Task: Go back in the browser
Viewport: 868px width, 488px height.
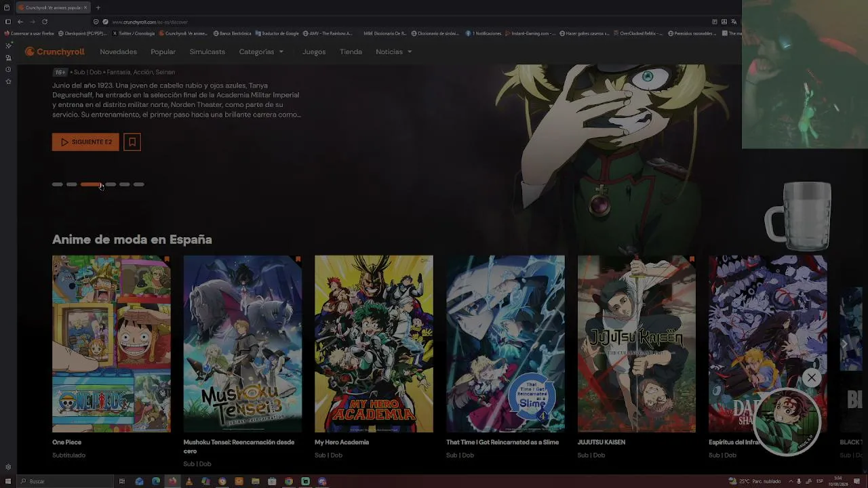Action: pyautogui.click(x=20, y=22)
